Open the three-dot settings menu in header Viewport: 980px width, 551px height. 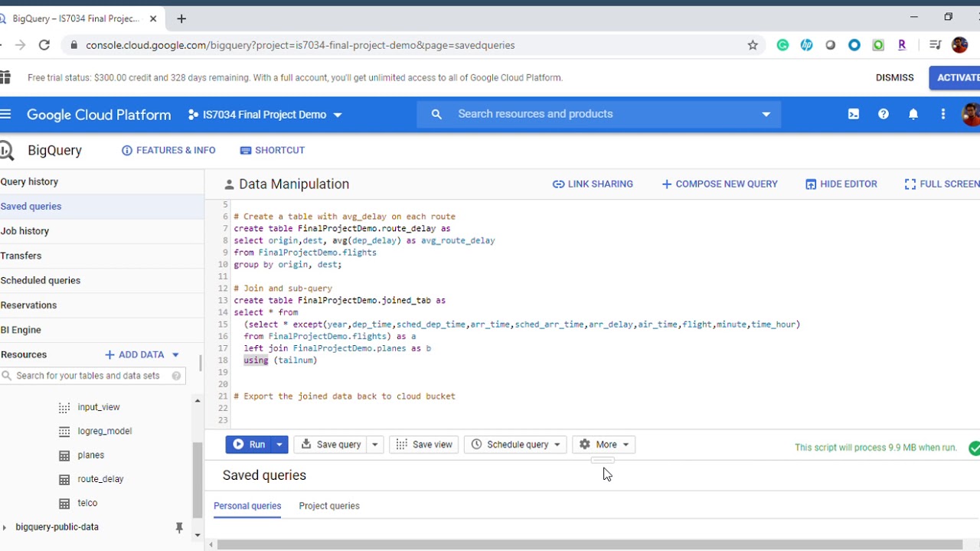[x=943, y=114]
